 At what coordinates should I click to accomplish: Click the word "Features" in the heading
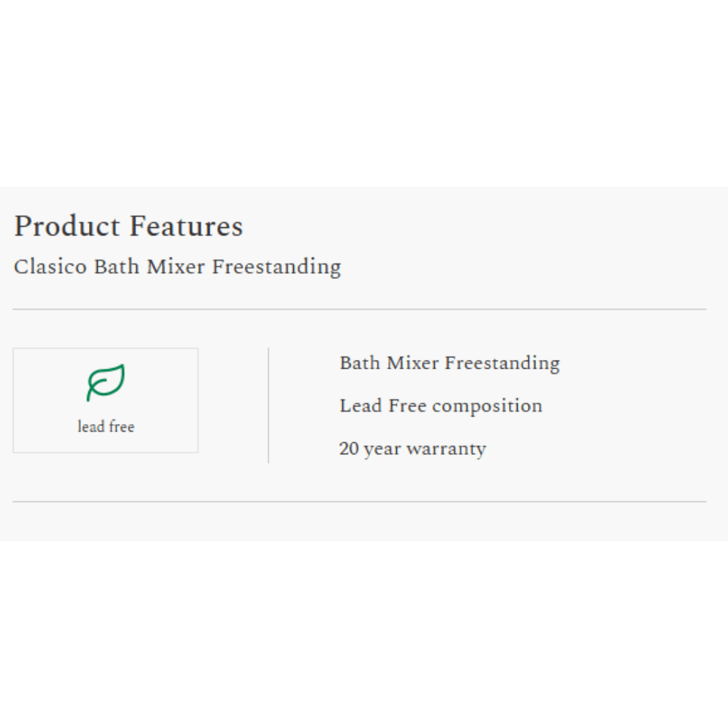click(x=186, y=226)
